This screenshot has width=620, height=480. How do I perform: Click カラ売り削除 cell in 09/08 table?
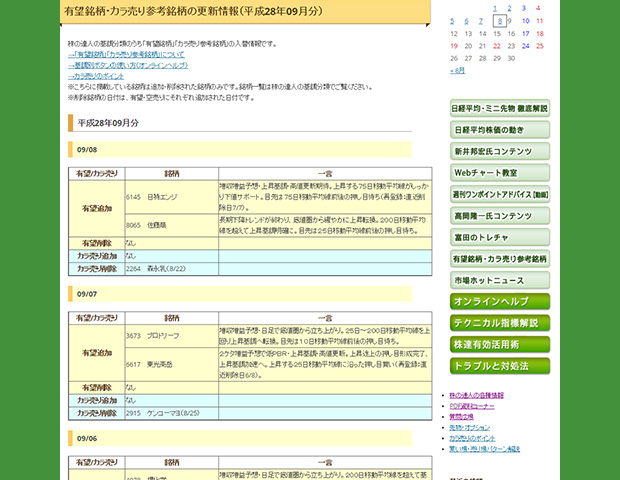point(97,268)
